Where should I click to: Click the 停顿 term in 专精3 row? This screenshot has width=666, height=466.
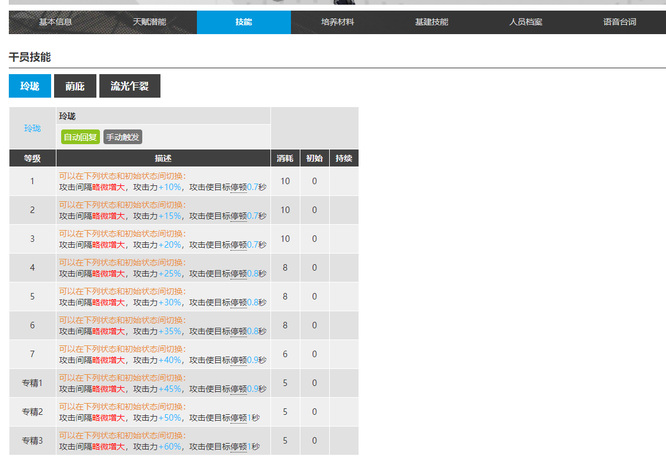tap(238, 447)
